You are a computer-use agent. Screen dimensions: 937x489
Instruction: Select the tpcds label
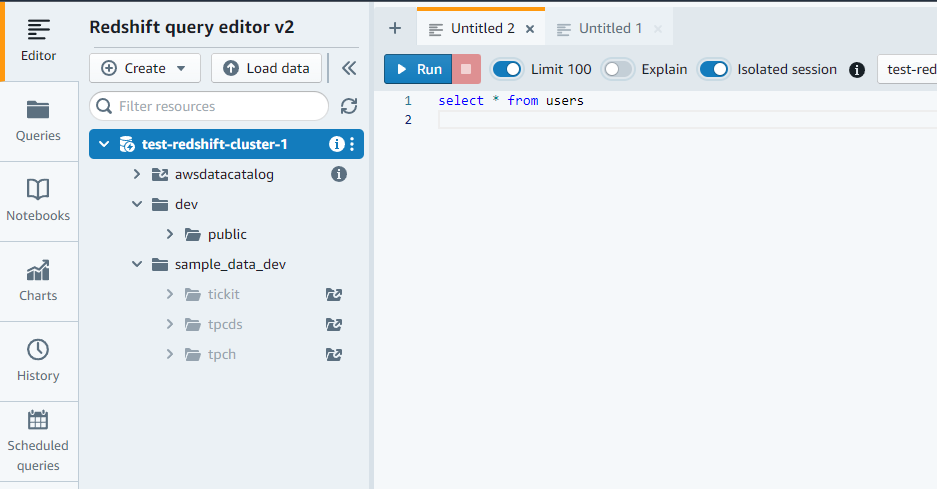click(x=225, y=325)
